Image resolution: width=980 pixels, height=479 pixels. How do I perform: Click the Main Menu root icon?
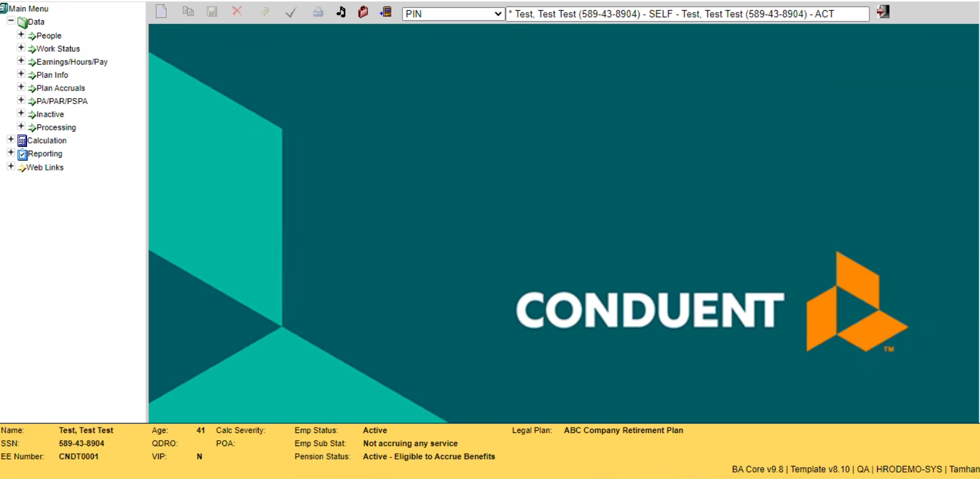[x=4, y=8]
